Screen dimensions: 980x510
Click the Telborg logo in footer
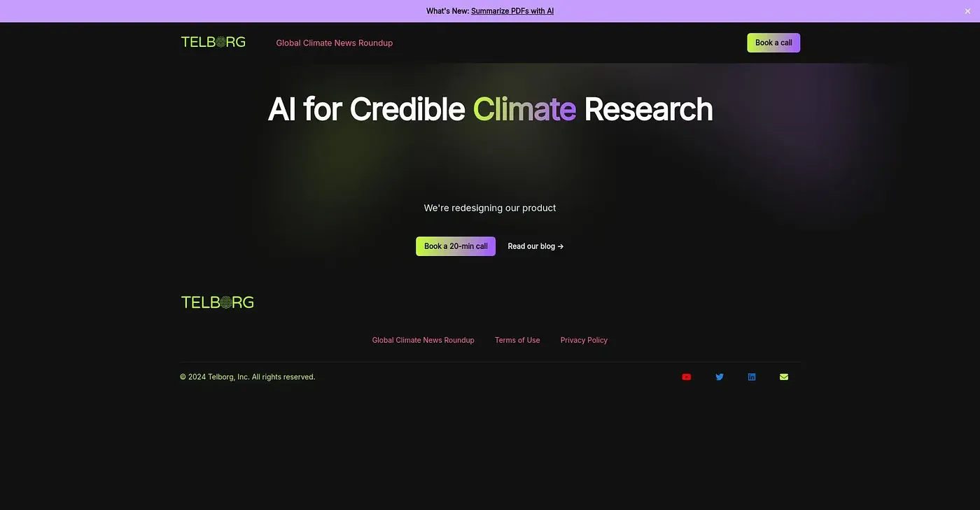(218, 302)
